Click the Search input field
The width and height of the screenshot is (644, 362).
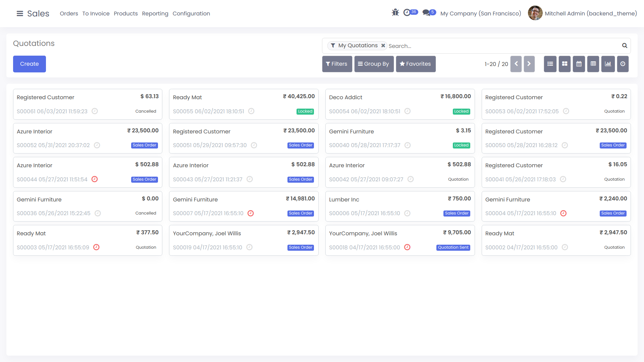click(503, 46)
